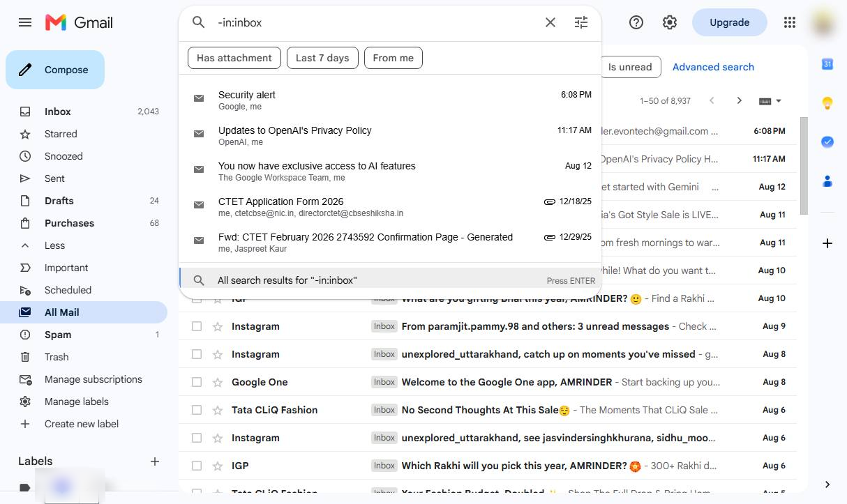Open Contacts side panel icon

point(827,181)
